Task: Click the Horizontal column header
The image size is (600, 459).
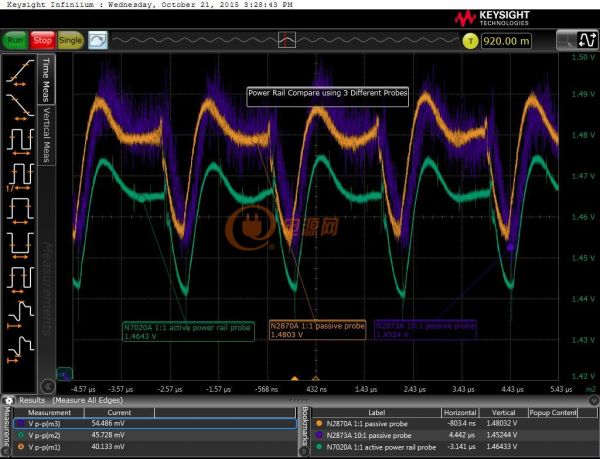Action: 460,413
